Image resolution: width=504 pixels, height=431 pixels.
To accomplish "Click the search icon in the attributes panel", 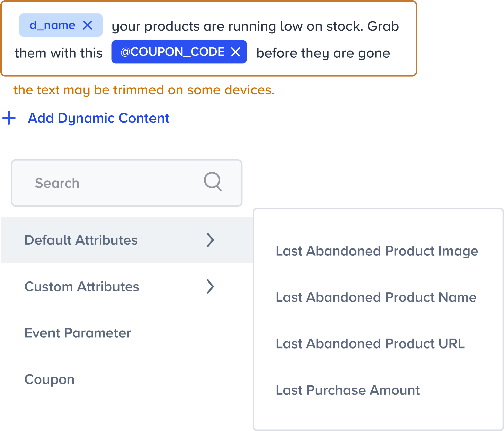I will pyautogui.click(x=213, y=182).
